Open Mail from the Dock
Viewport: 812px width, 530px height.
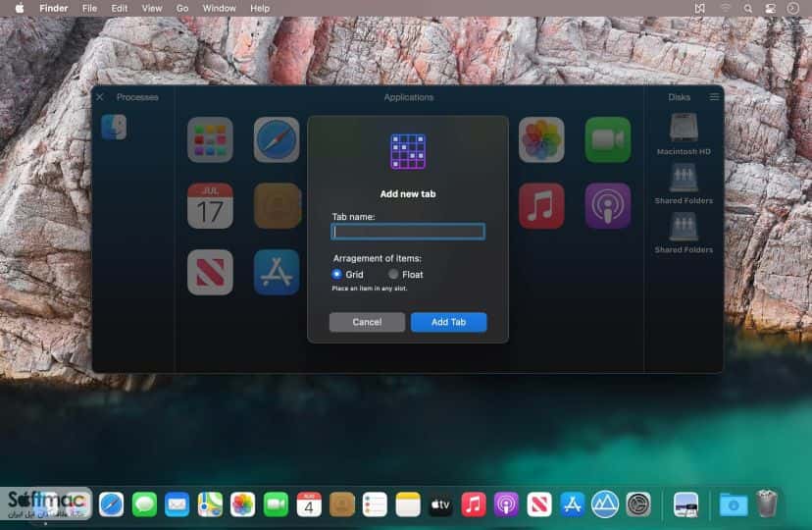click(x=178, y=504)
